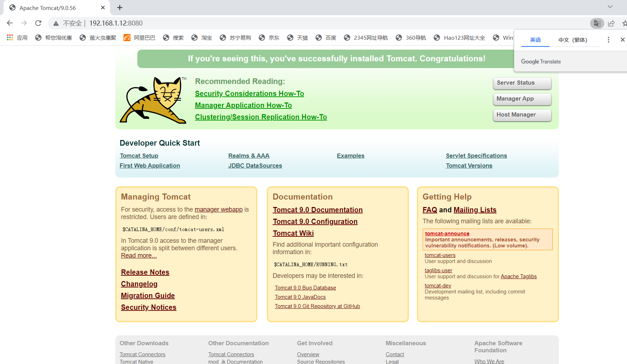Open the Realms & AAA link
Viewport: 627px width, 364px height.
(249, 156)
